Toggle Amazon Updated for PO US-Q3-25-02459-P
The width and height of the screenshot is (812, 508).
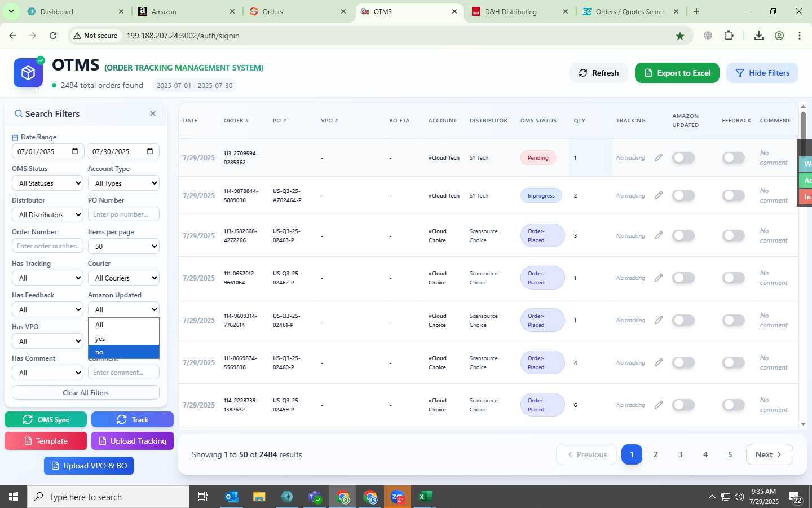683,405
